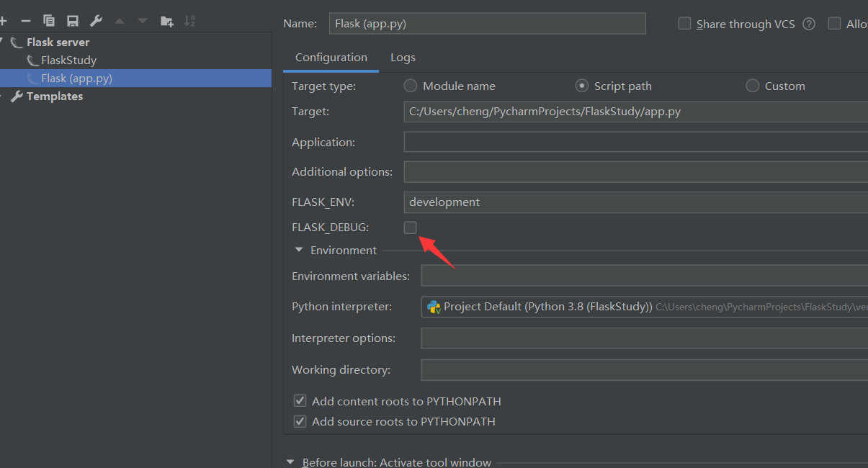Switch to the Configuration tab
Image resolution: width=868 pixels, height=468 pixels.
(x=331, y=57)
